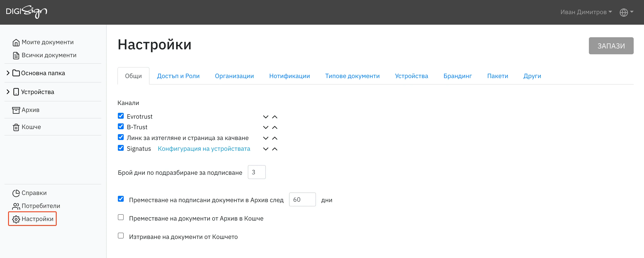Move B-Trust channel up
Viewport: 644px width, 258px height.
tap(274, 127)
